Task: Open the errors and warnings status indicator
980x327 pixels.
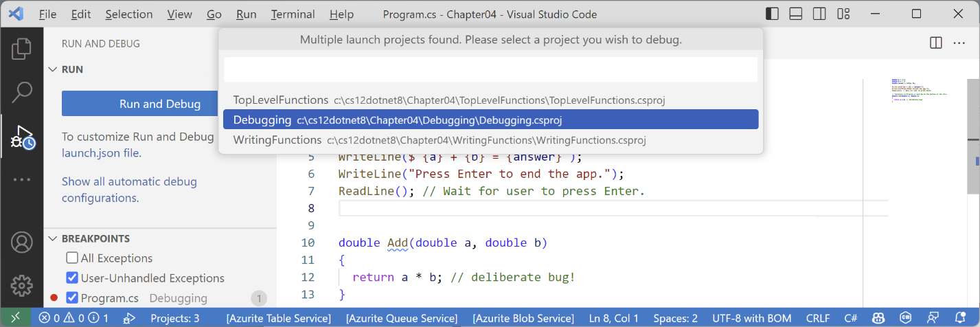Action: (73, 318)
